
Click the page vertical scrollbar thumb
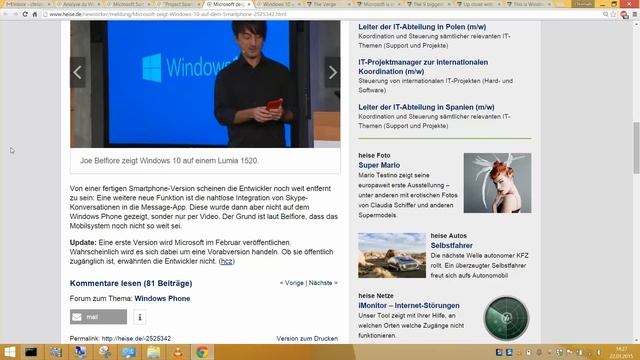point(636,148)
